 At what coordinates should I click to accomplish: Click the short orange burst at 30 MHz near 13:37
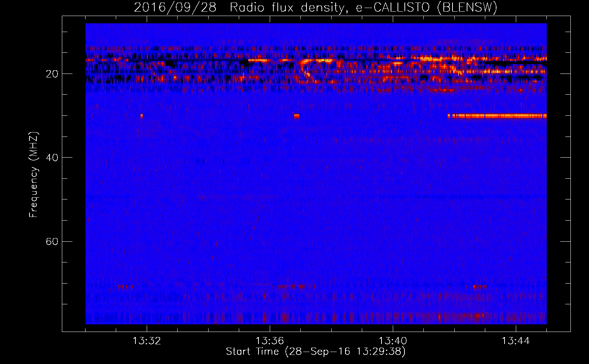tap(297, 116)
